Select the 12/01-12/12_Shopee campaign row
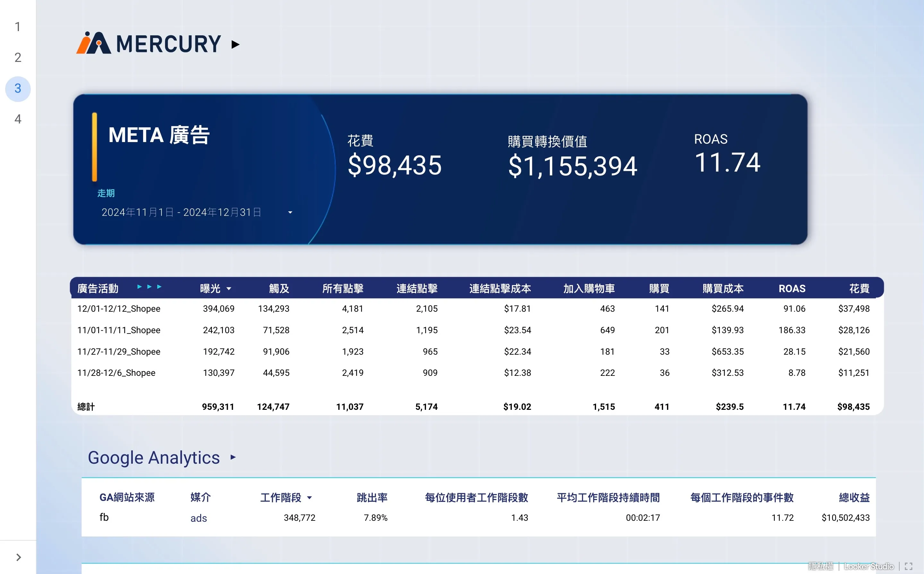Viewport: 924px width, 574px height. click(119, 308)
